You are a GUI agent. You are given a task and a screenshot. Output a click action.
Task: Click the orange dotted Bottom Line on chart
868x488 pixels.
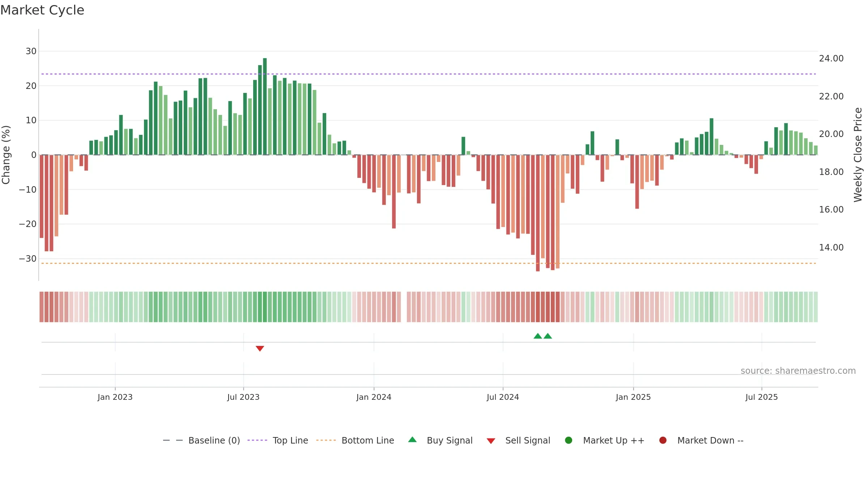point(429,264)
